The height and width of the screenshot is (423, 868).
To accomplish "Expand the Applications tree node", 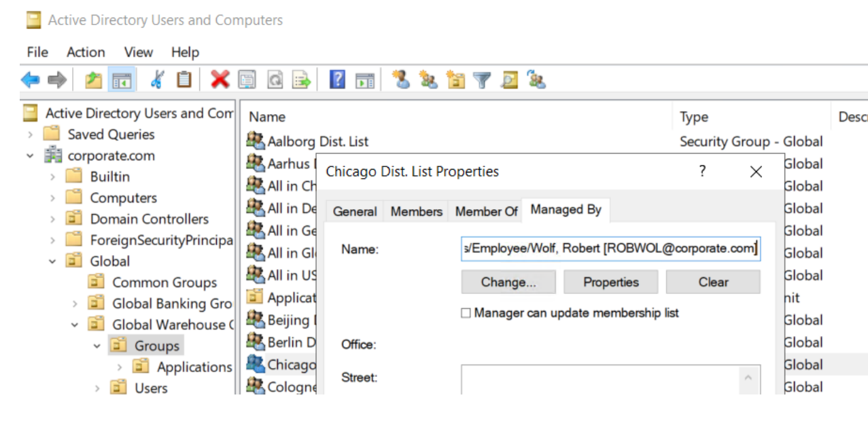I will (x=120, y=367).
